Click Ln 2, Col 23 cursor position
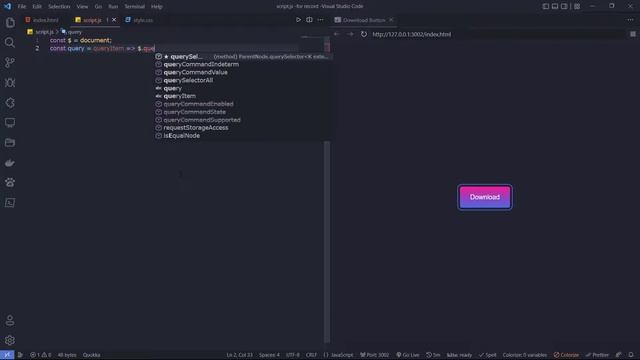The width and height of the screenshot is (640, 360). coord(240,355)
